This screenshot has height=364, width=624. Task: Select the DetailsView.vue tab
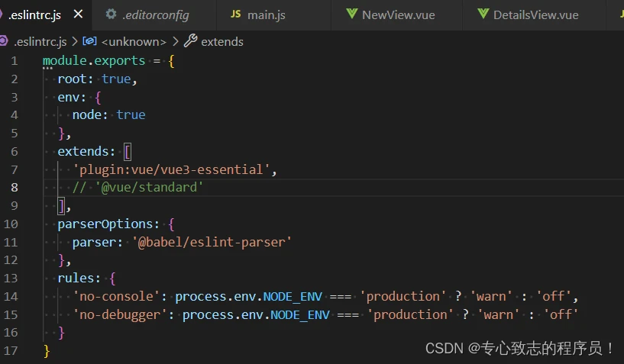[x=535, y=14]
